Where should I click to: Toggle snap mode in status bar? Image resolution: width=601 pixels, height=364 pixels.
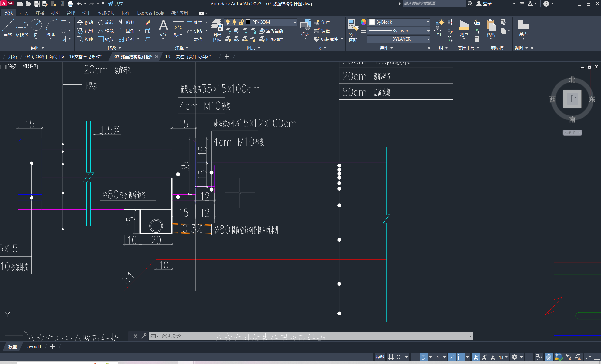click(x=399, y=357)
